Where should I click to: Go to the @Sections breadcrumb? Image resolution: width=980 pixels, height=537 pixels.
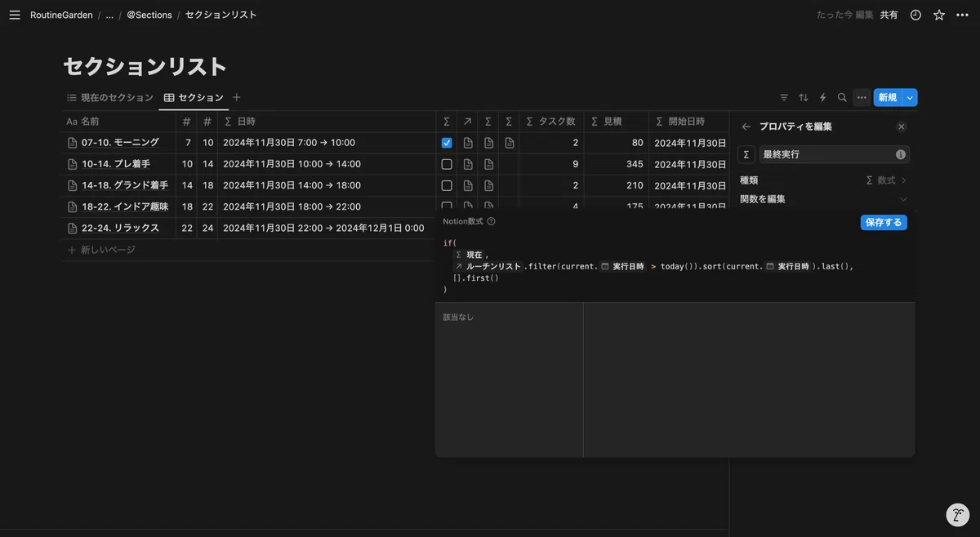(x=149, y=15)
